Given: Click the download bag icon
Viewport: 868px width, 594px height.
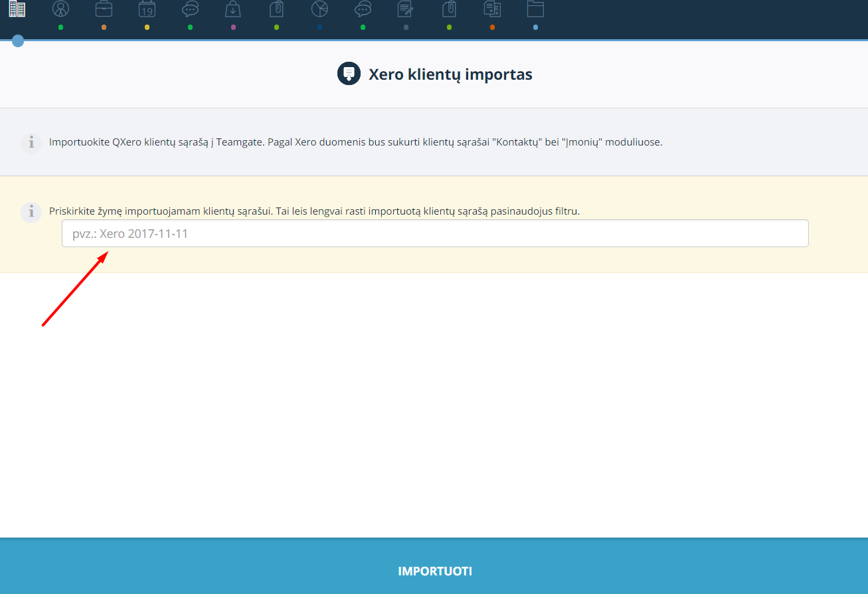Looking at the screenshot, I should click(233, 9).
